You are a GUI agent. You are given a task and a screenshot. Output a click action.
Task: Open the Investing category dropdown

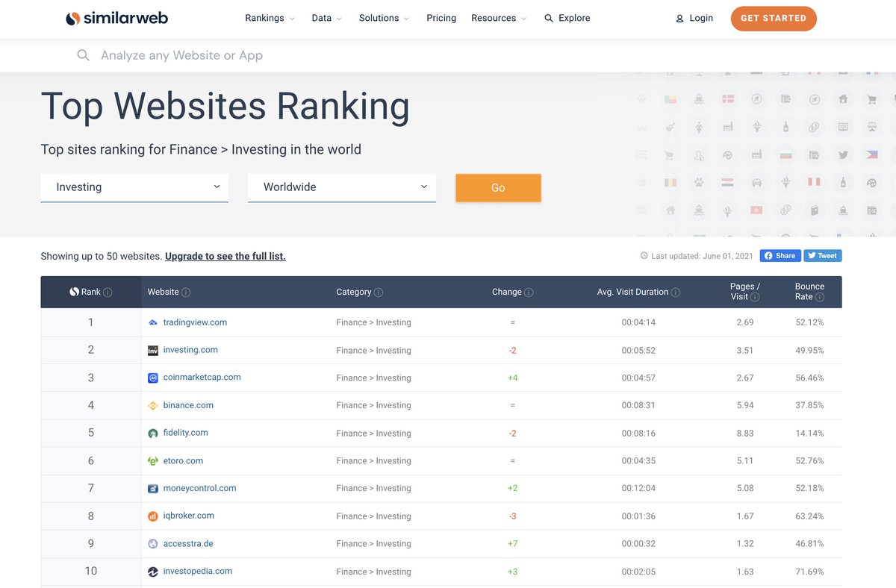coord(134,187)
